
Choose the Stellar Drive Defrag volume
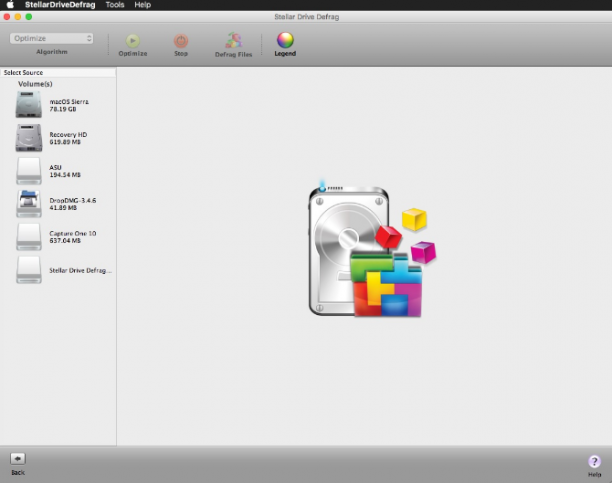[x=59, y=270]
